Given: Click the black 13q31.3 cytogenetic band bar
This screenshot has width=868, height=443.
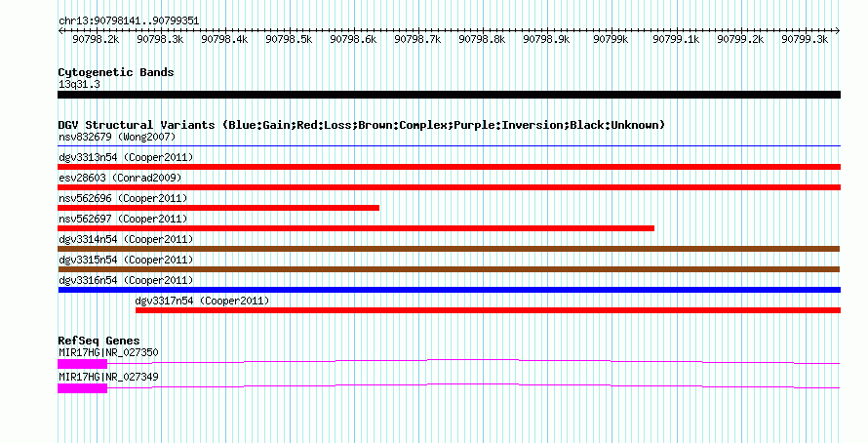Looking at the screenshot, I should (449, 95).
